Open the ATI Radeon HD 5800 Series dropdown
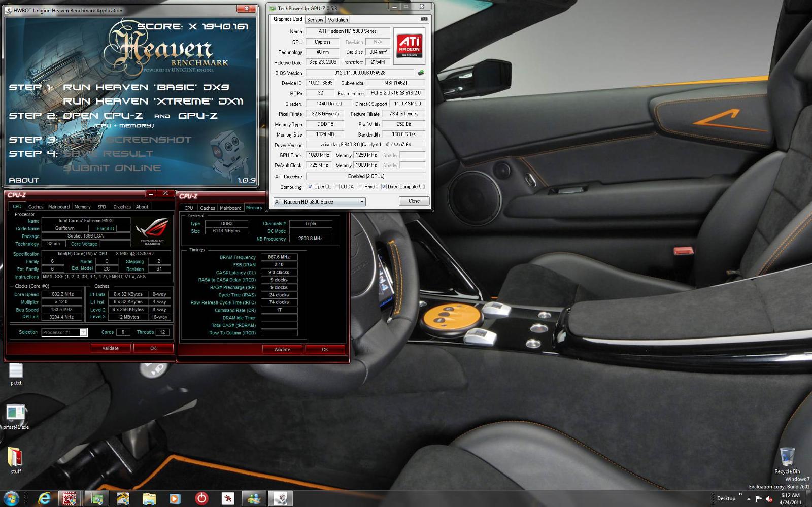812x507 pixels. 320,201
